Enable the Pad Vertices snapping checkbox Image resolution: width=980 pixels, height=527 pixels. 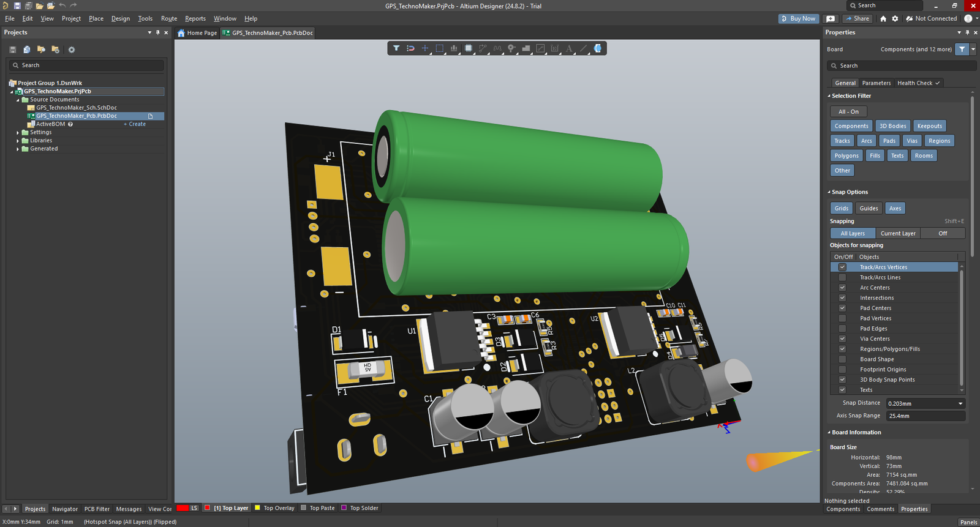click(842, 318)
